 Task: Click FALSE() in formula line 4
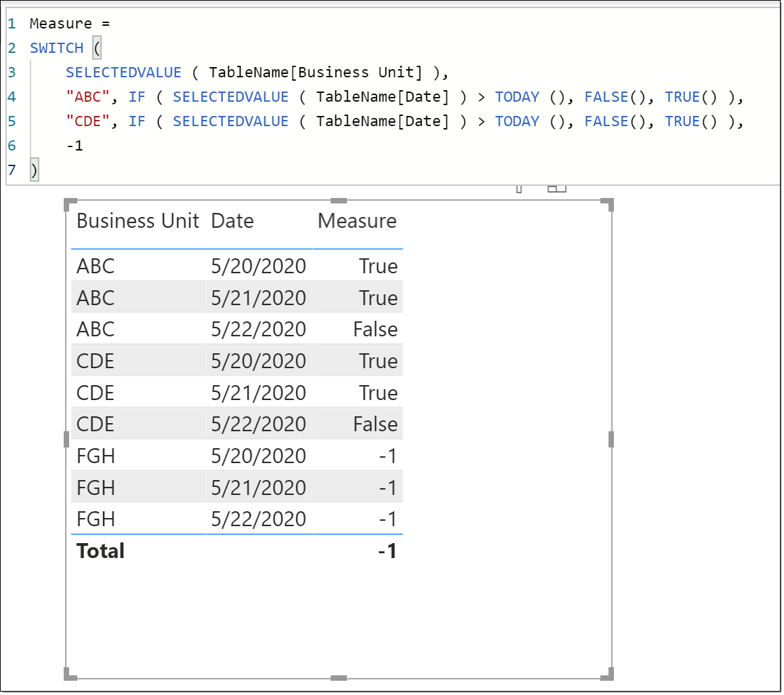pos(615,96)
